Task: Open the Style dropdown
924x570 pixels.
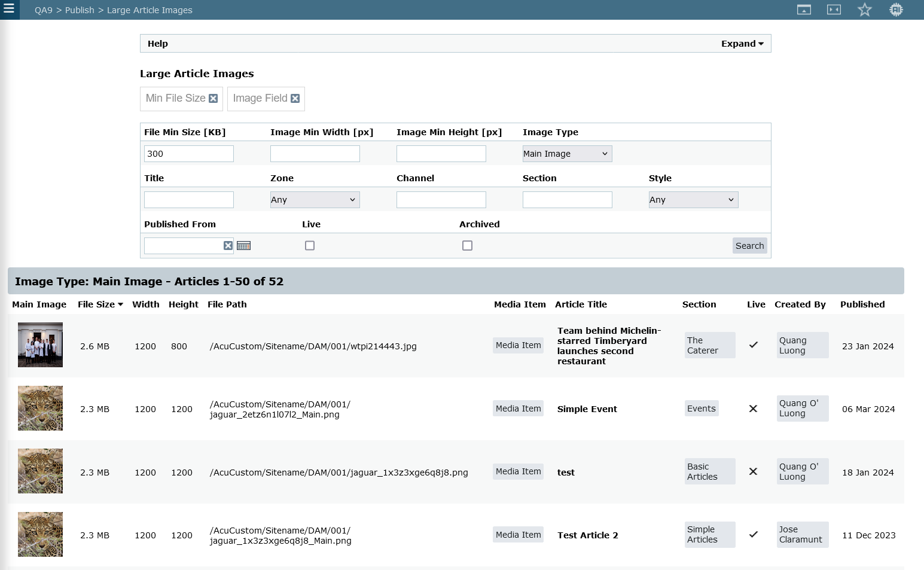Action: 693,200
